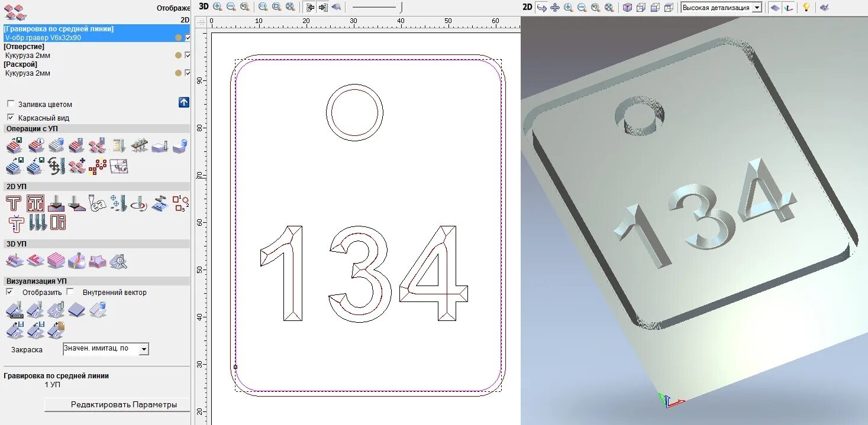Click the 3D laser machining dome icon
The height and width of the screenshot is (425, 868).
click(x=76, y=261)
